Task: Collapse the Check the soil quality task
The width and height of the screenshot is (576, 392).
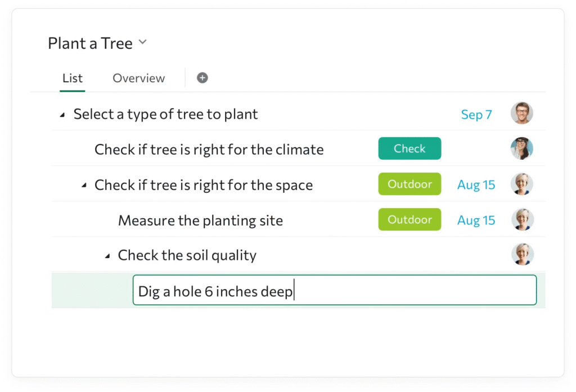Action: pyautogui.click(x=107, y=255)
